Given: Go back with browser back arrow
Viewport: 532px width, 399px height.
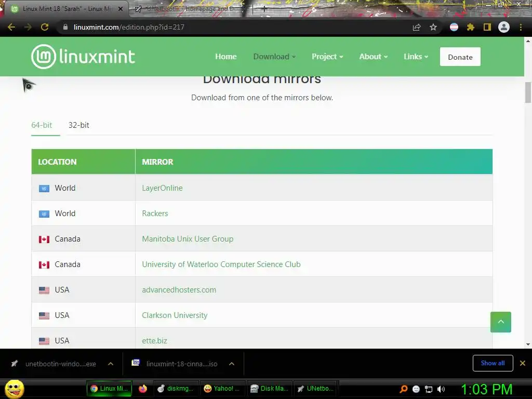Looking at the screenshot, I should coord(11,27).
